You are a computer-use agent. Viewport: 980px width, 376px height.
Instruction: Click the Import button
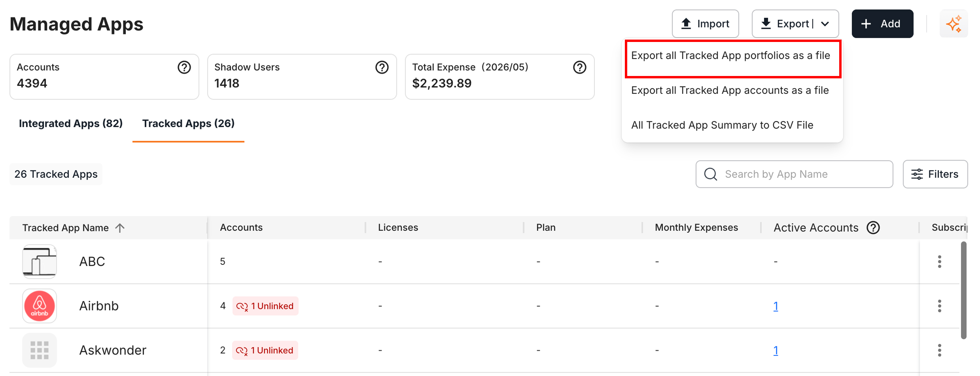point(706,24)
